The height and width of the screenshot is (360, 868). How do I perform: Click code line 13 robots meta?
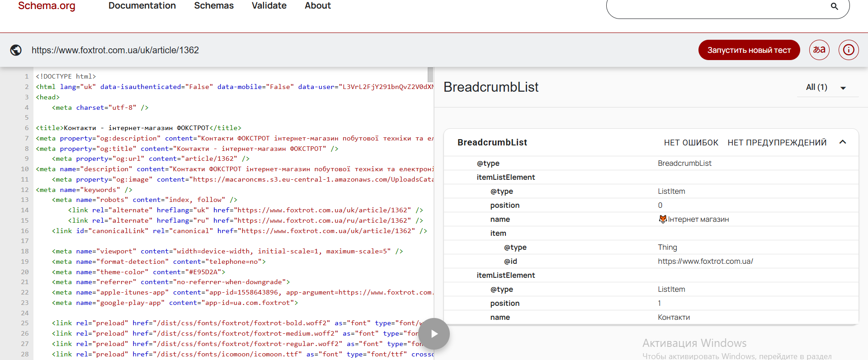coord(145,200)
